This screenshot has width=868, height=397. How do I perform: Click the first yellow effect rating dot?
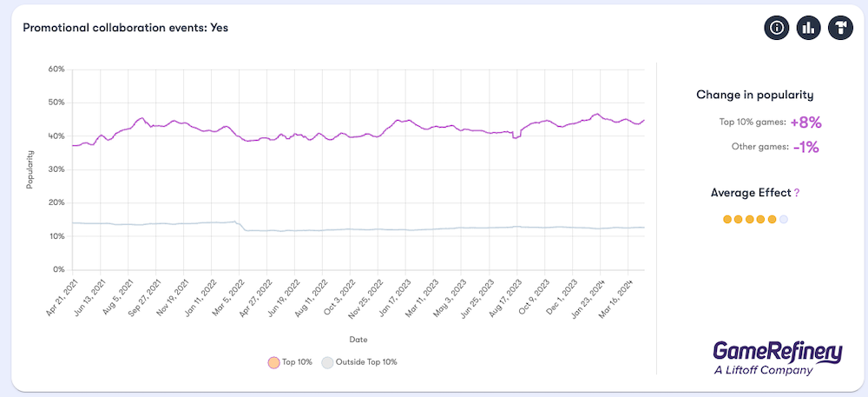727,220
